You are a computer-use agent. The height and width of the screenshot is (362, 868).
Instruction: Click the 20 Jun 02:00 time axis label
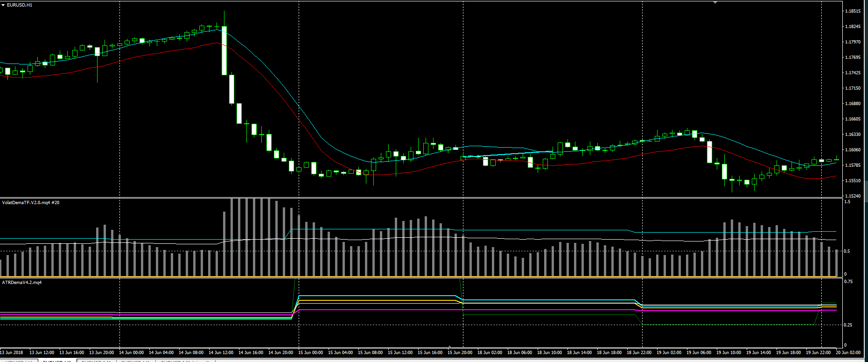pyautogui.click(x=848, y=353)
